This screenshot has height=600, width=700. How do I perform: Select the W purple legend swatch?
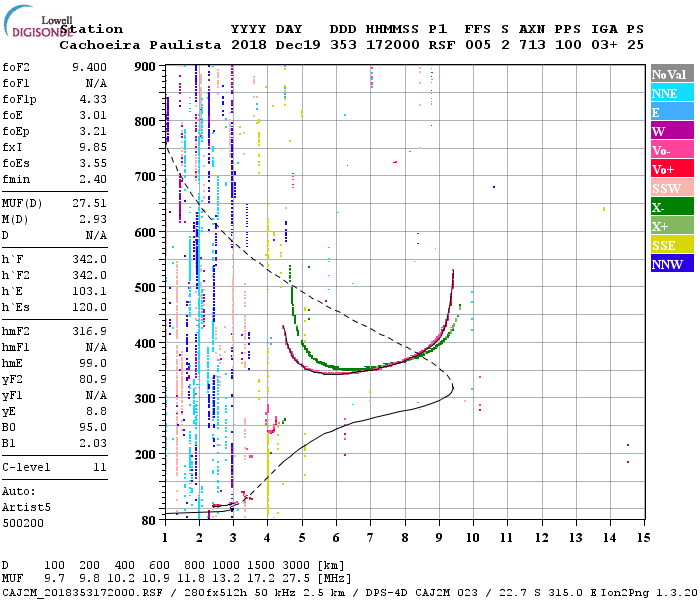672,131
